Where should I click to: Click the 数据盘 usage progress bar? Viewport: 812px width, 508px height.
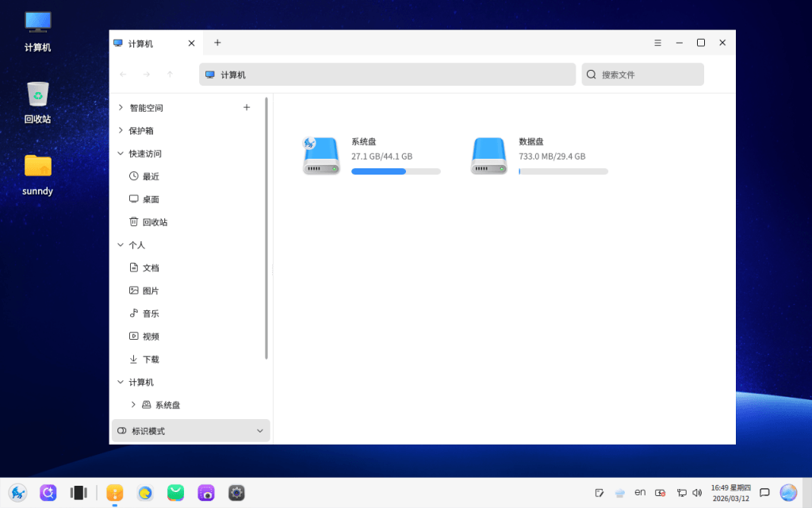(564, 171)
